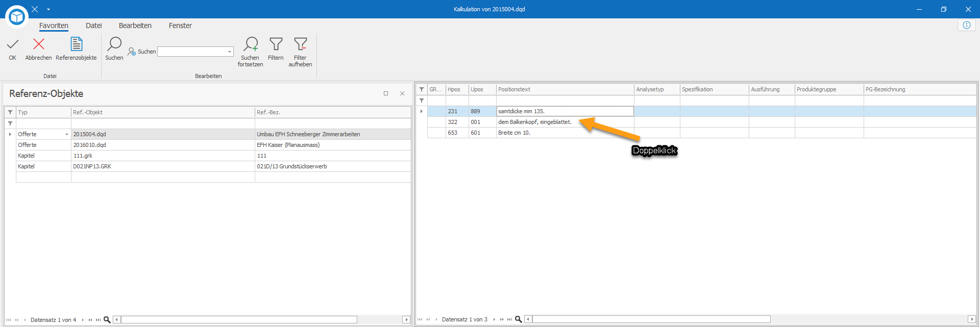Open the application cube logo menu
The width and height of the screenshot is (980, 327).
pos(17,17)
